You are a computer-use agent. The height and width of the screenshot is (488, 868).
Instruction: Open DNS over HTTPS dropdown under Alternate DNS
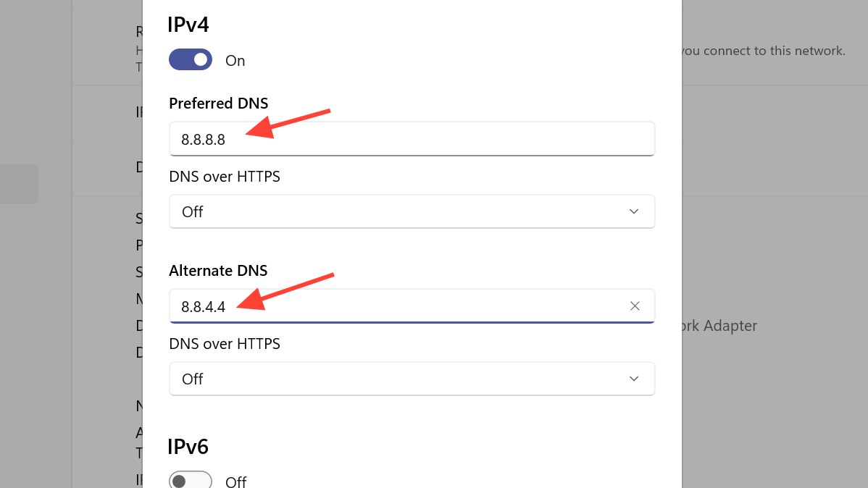412,379
